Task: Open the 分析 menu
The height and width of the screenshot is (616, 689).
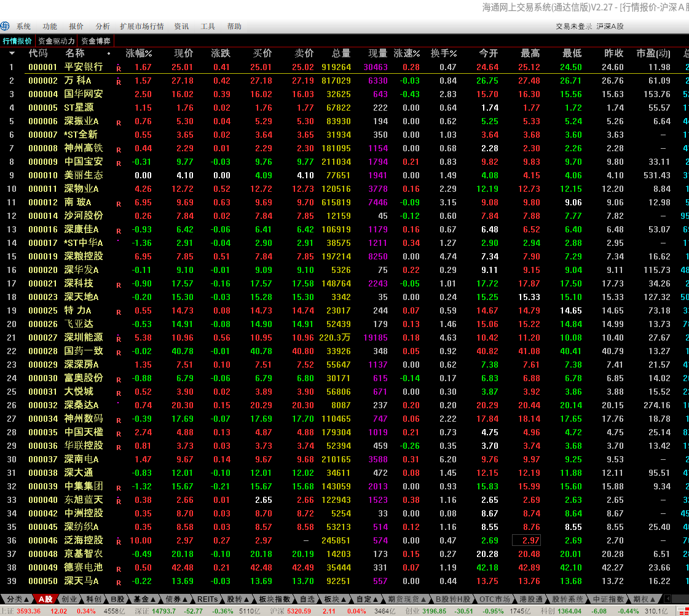Action: coord(103,26)
